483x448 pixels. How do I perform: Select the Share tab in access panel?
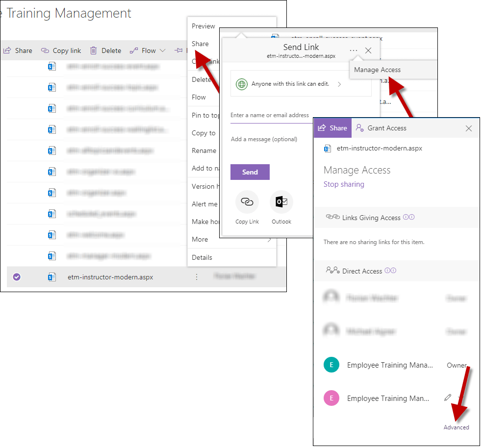click(x=332, y=128)
